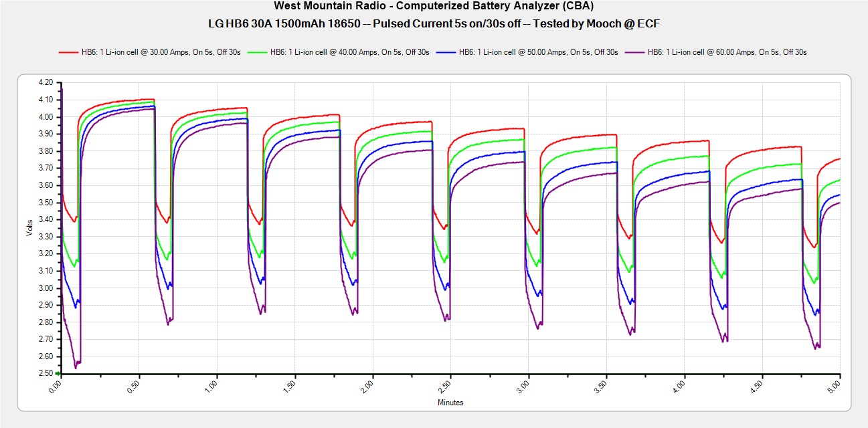The image size is (868, 428).
Task: Click the 4.50 tick on the minutes axis
Action: tap(759, 388)
